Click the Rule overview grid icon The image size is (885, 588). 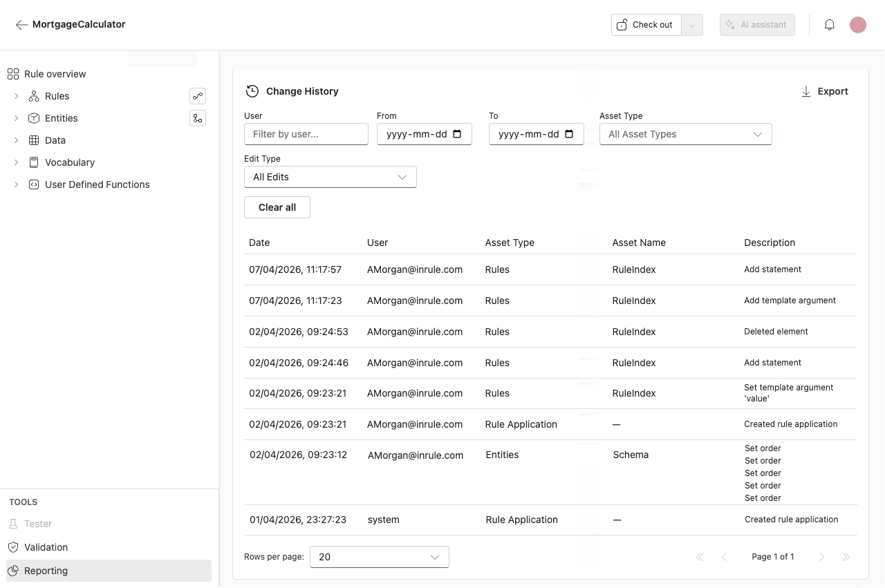[x=13, y=74]
